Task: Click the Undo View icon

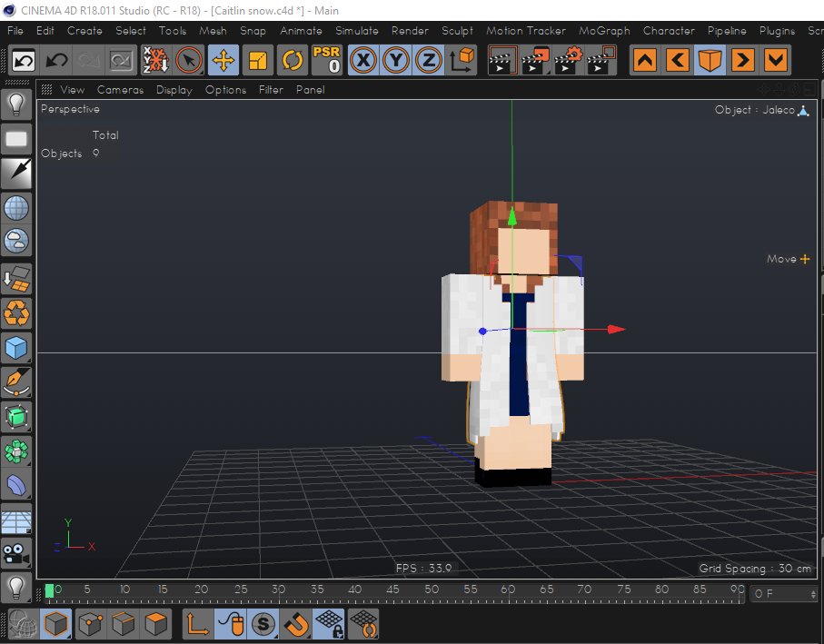Action: [x=23, y=61]
